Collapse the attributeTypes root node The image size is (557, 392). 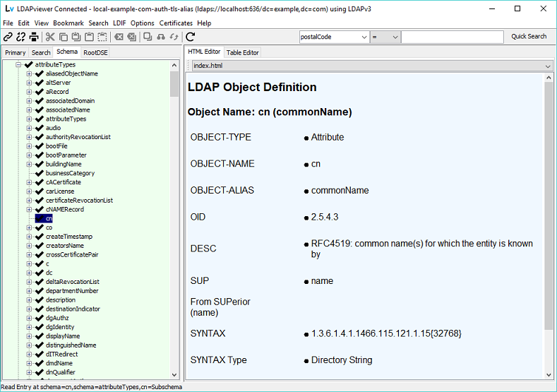coord(18,65)
